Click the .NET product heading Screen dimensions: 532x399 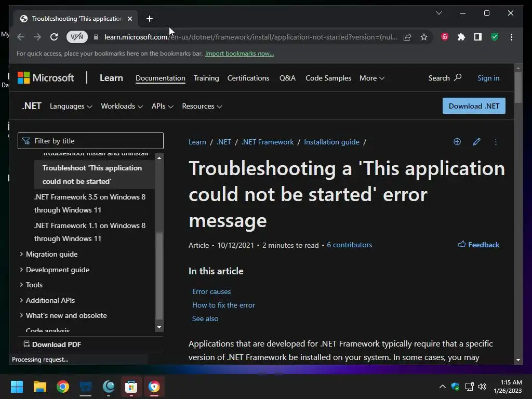coord(32,106)
